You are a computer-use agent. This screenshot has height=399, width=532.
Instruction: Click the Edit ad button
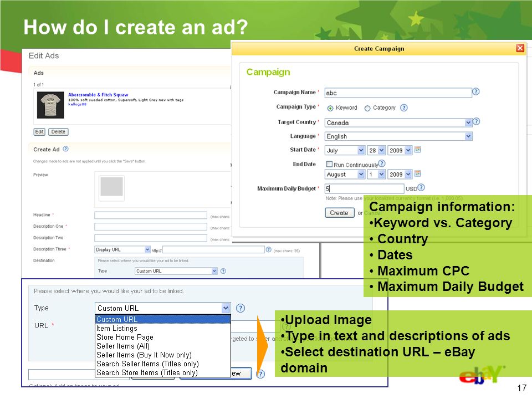click(39, 132)
